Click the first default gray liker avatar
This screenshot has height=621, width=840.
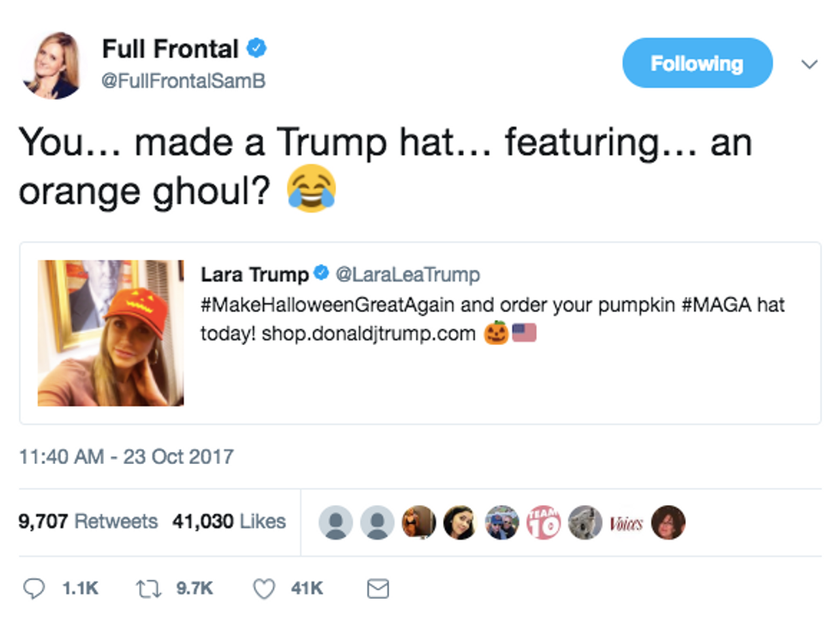coord(336,522)
